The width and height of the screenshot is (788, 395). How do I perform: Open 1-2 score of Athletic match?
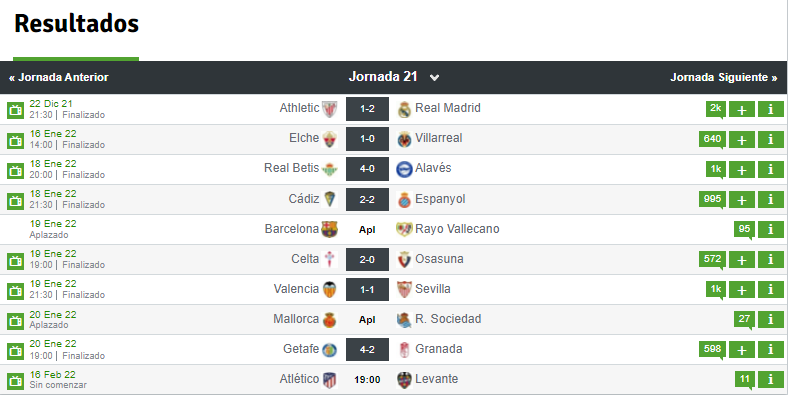click(x=367, y=109)
